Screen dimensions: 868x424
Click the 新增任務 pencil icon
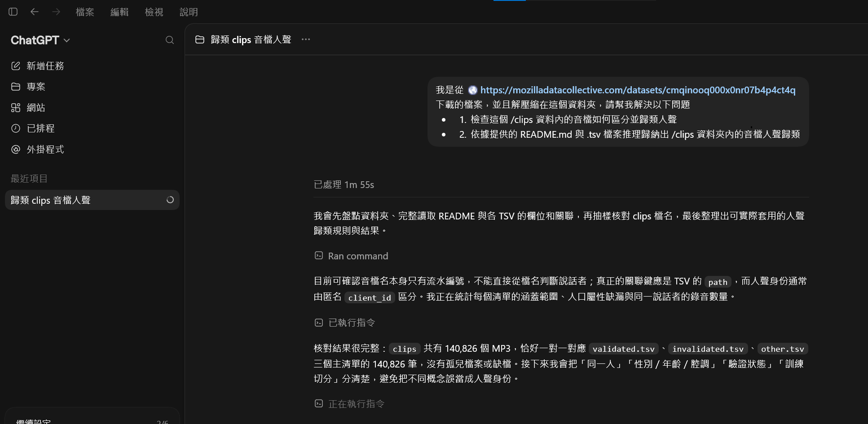(16, 66)
